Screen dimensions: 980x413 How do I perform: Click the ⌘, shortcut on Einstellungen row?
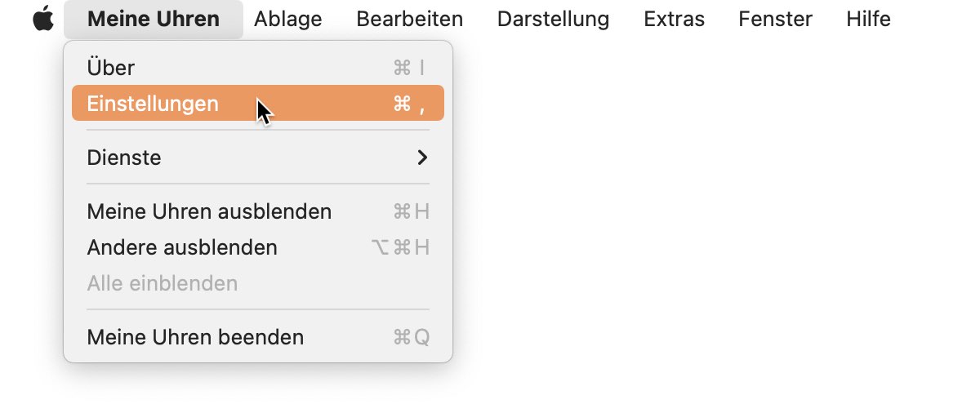click(x=409, y=104)
